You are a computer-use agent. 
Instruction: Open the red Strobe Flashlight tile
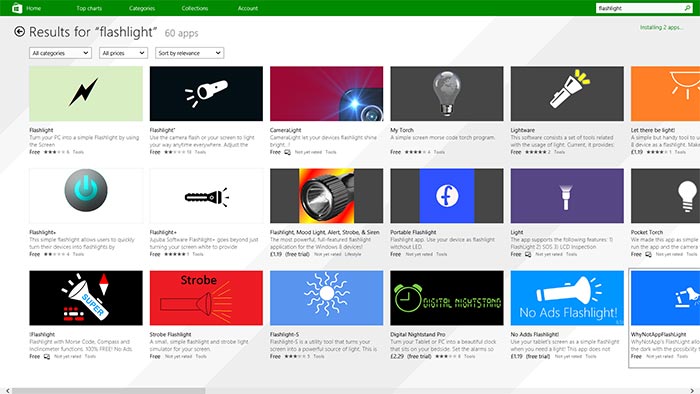206,298
